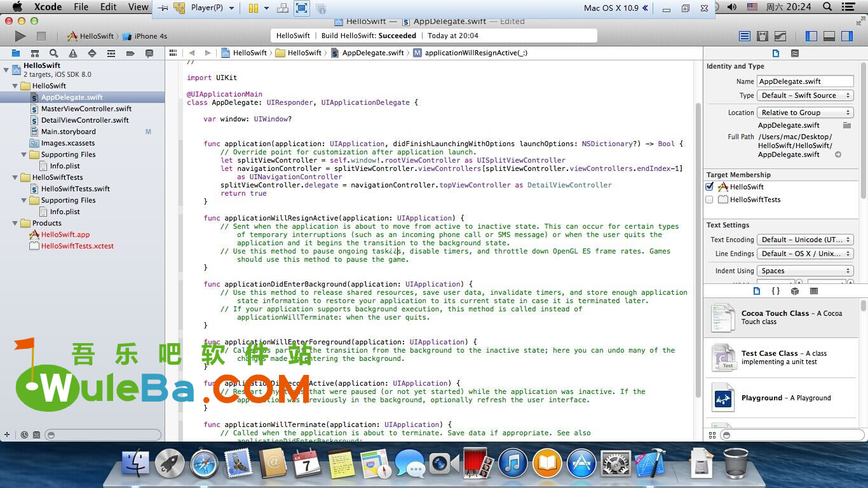Switch to Assistant editor view
Screen dimensions: 868x488
pyautogui.click(x=763, y=36)
